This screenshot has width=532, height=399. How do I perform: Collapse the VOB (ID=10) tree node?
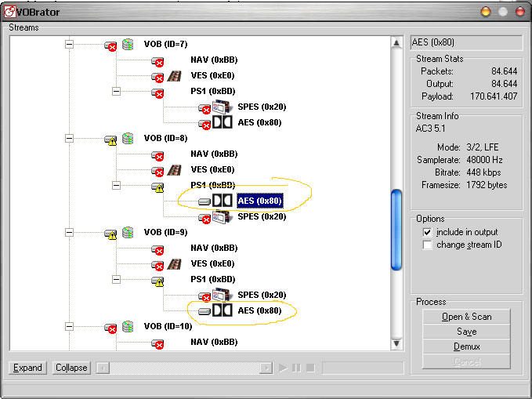point(69,326)
